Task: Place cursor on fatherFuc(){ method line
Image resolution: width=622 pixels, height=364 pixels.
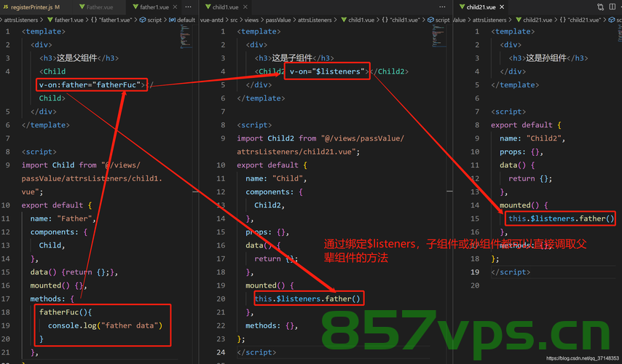Action: [66, 312]
